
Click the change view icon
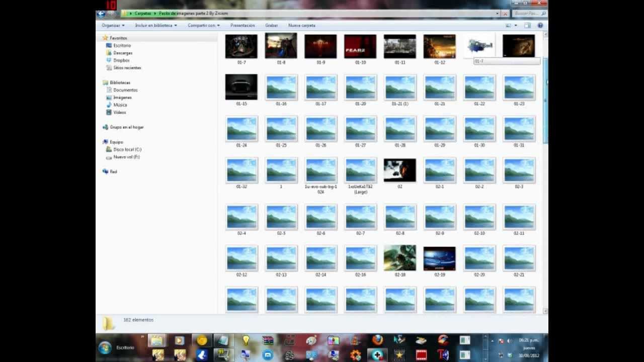(x=508, y=25)
